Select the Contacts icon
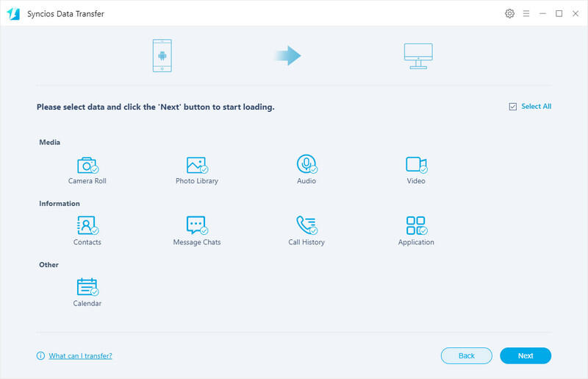 coord(87,225)
